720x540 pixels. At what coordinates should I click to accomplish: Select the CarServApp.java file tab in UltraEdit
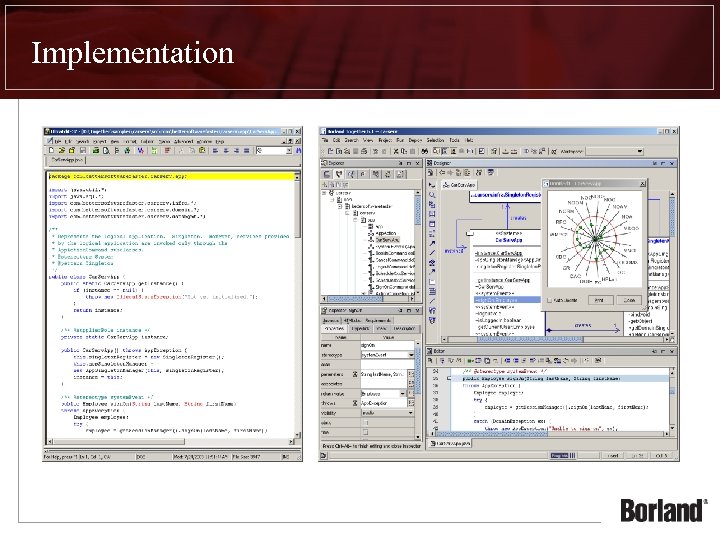click(x=67, y=160)
